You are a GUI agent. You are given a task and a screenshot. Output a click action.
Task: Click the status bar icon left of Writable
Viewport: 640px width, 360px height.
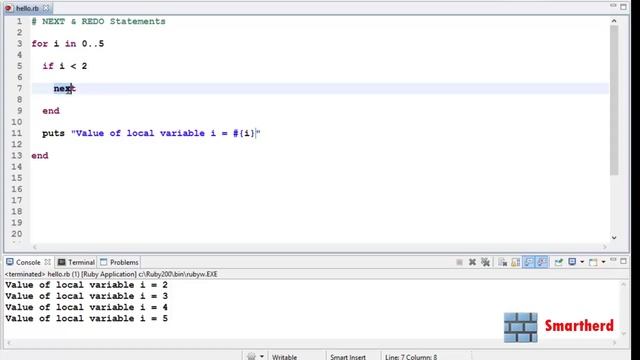pyautogui.click(x=251, y=356)
